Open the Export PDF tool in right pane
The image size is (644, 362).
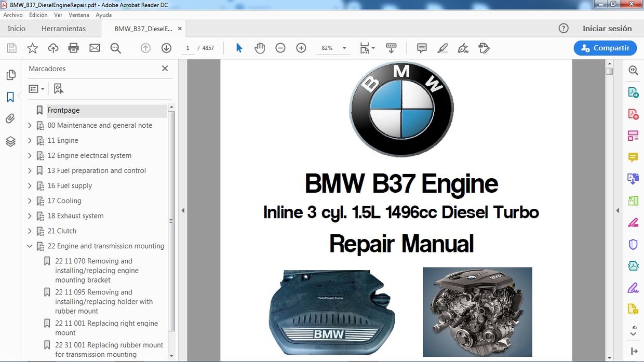633,92
